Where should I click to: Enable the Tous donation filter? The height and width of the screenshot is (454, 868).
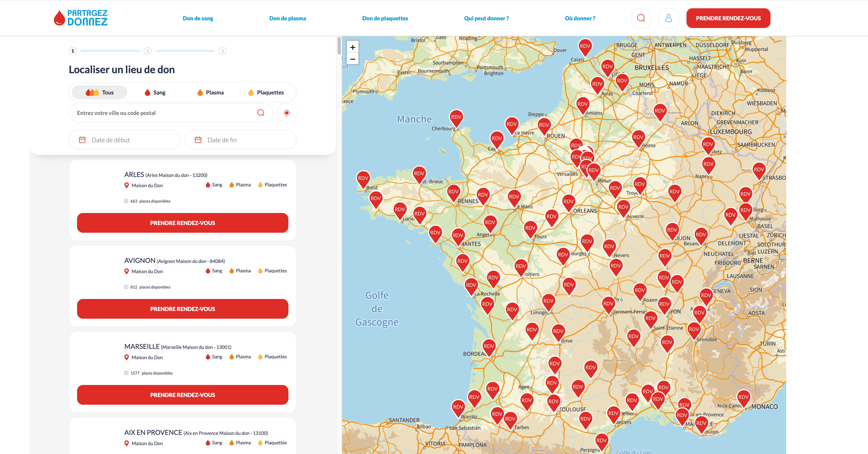click(99, 92)
